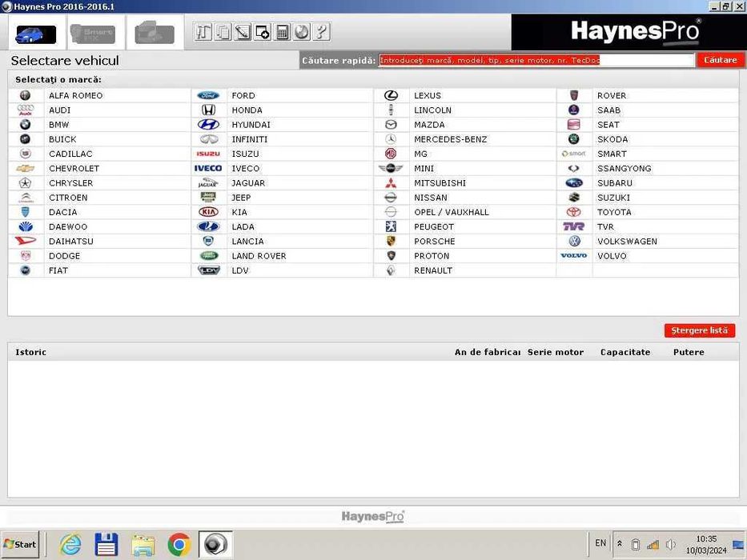Select the Volkswagen logo
747x560 pixels.
tap(574, 242)
